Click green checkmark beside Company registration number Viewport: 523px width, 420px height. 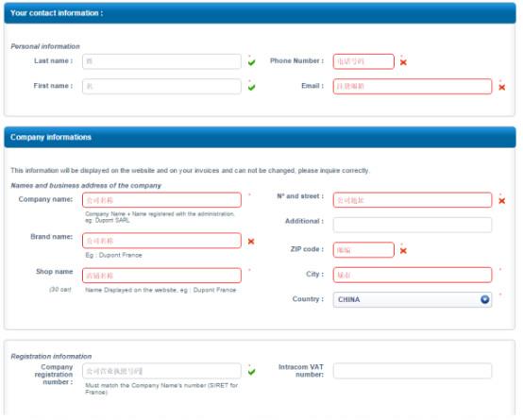[252, 372]
